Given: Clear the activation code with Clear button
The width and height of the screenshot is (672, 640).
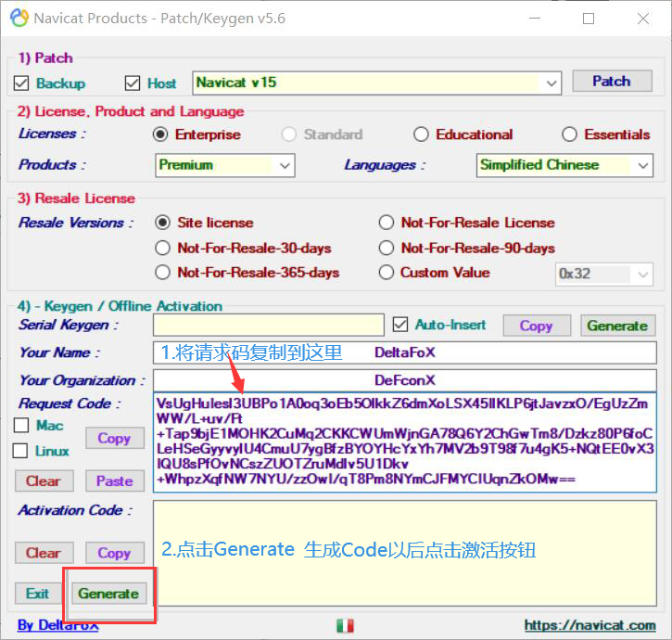Looking at the screenshot, I should coord(44,553).
